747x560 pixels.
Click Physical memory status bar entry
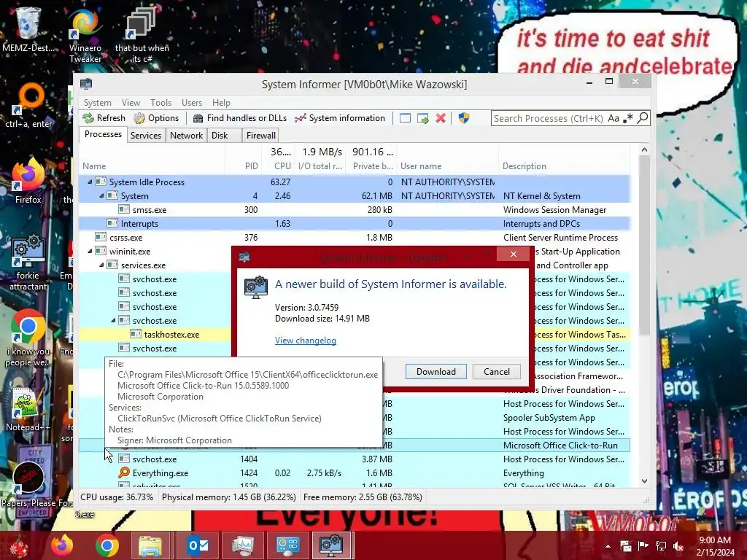pyautogui.click(x=228, y=497)
